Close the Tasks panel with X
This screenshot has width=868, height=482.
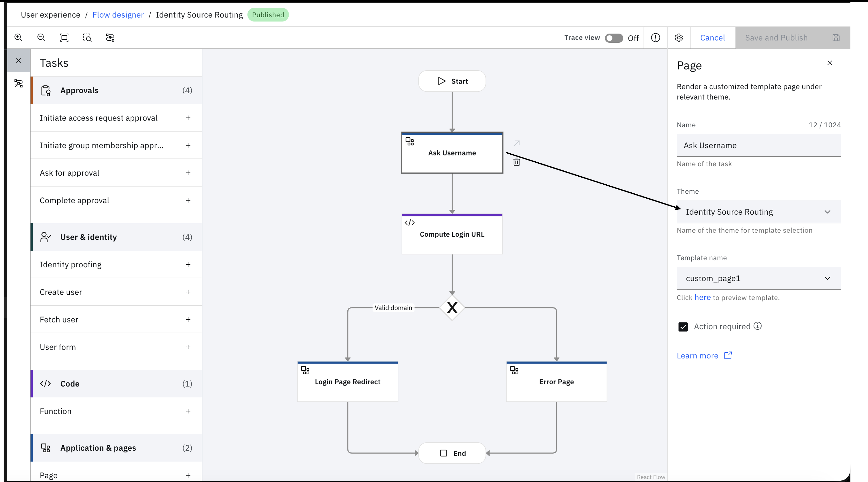point(19,60)
